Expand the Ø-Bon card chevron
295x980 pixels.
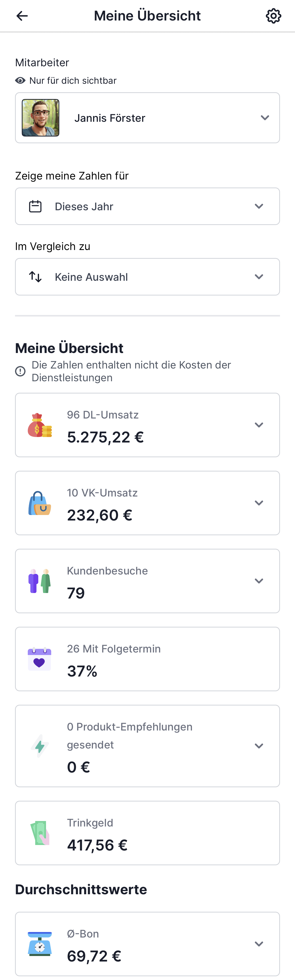tap(259, 944)
